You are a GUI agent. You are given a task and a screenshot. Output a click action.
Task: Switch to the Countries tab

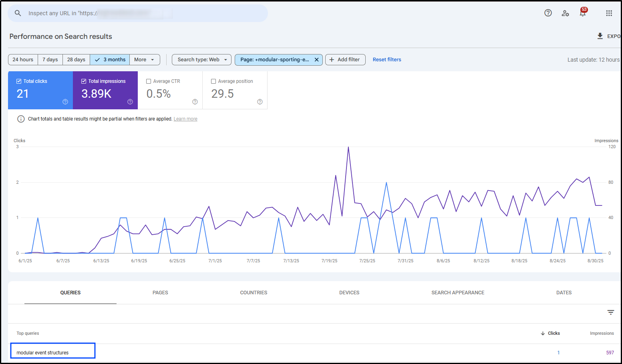pos(254,293)
